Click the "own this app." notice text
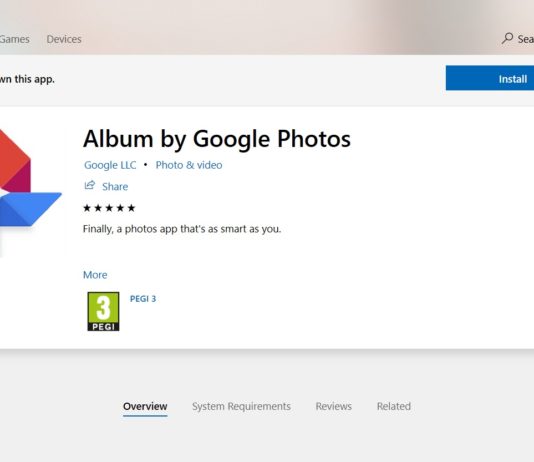The image size is (534, 462). [x=27, y=79]
